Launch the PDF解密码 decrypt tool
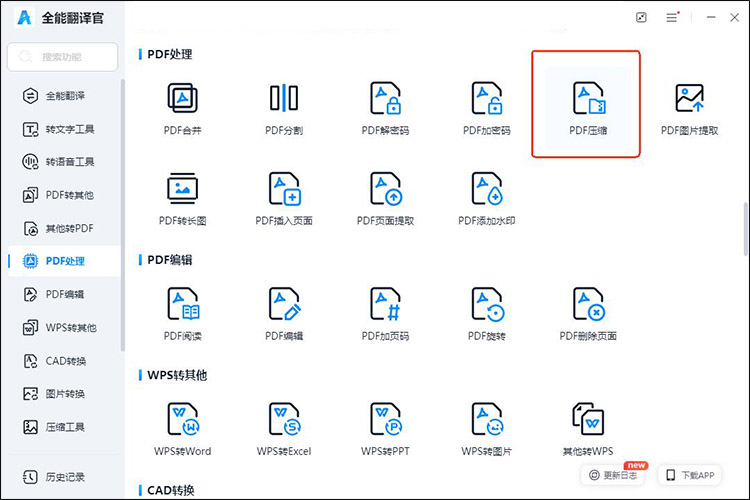The image size is (750, 500). pyautogui.click(x=385, y=109)
